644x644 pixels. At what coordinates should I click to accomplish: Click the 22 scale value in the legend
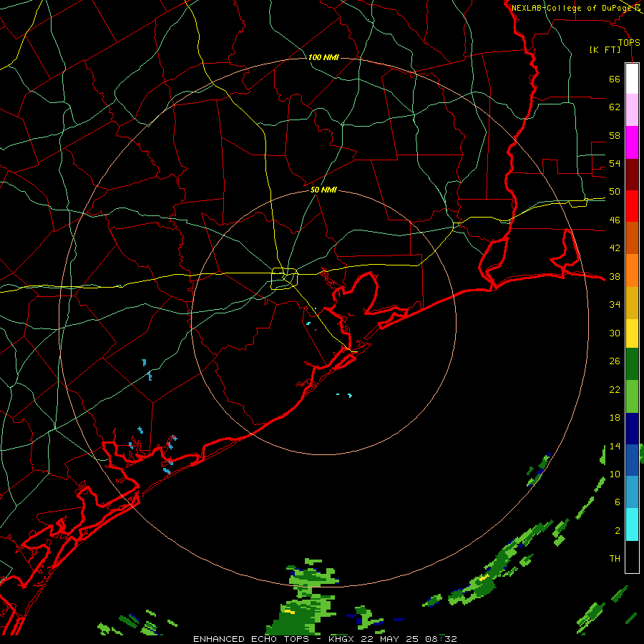tap(615, 390)
